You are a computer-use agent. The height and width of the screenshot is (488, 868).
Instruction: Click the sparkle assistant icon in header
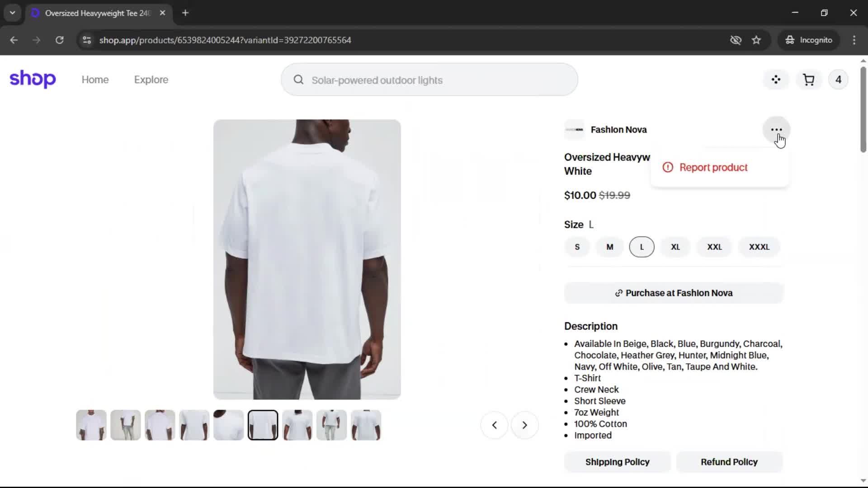pos(776,80)
